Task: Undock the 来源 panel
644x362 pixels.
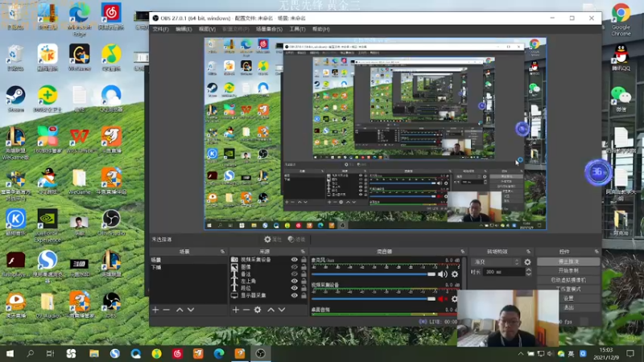Action: 303,252
